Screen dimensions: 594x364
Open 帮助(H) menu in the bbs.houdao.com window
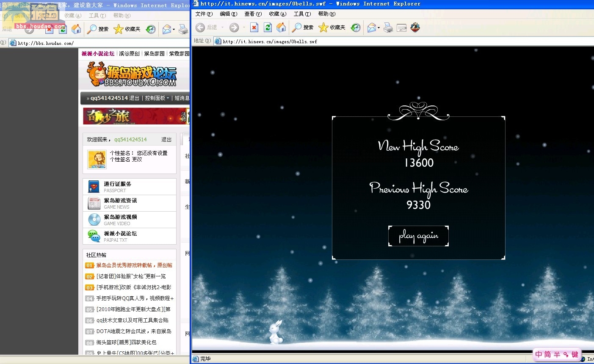coord(122,16)
